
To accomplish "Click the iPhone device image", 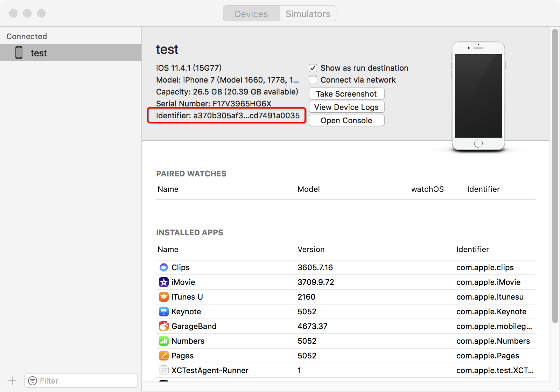I will click(x=478, y=97).
